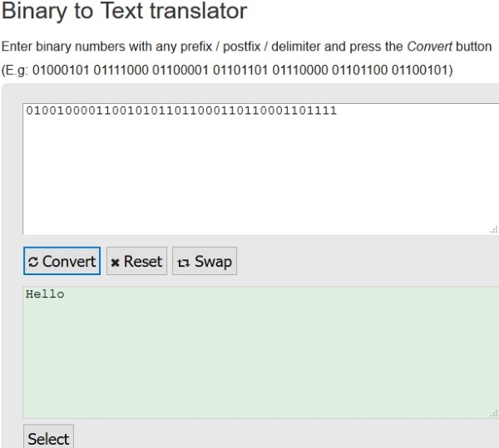Screen dimensions: 499x448
Task: Place cursor after "Hello" in the output
Action: [65, 294]
